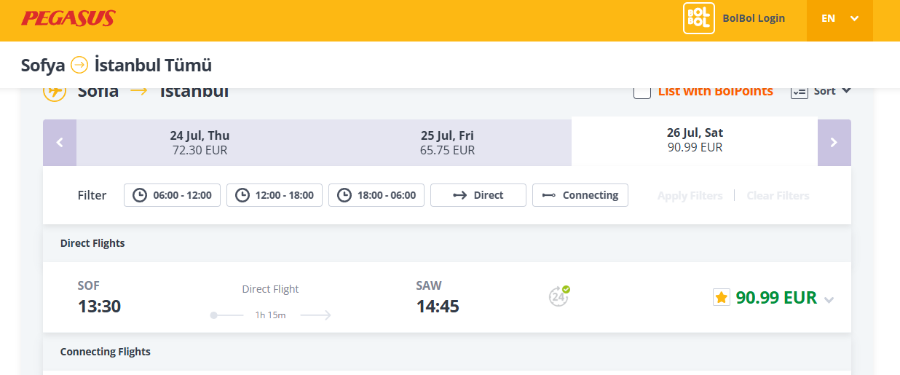The image size is (900, 375).
Task: Click the Pegasus logo
Action: [68, 18]
